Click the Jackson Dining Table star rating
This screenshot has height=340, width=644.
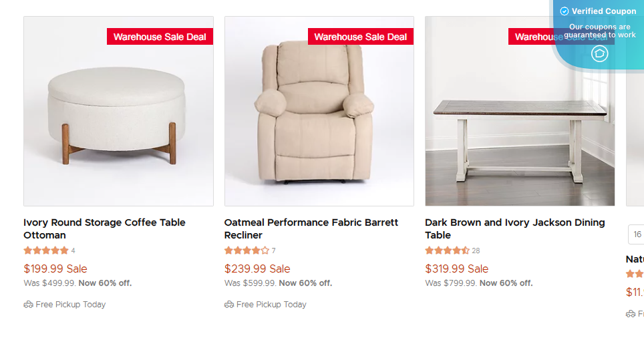tap(447, 250)
